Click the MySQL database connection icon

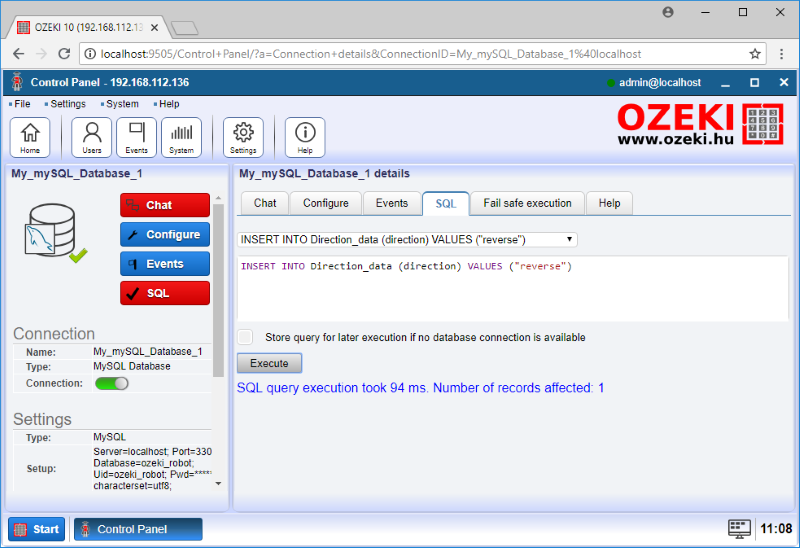55,233
